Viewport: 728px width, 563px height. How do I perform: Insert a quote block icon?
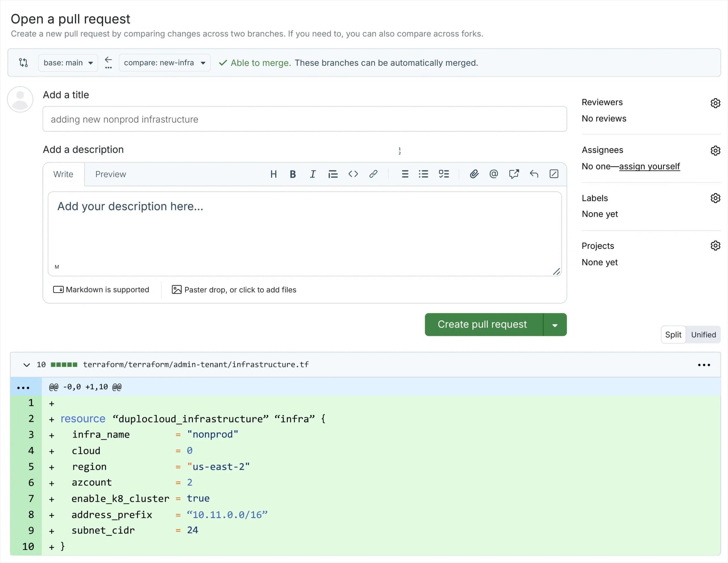pos(333,174)
